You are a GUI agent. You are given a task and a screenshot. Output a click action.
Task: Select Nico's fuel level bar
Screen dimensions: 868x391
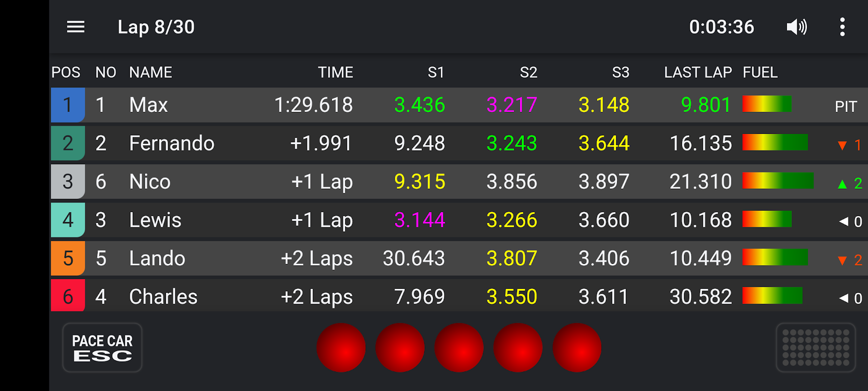click(x=778, y=181)
